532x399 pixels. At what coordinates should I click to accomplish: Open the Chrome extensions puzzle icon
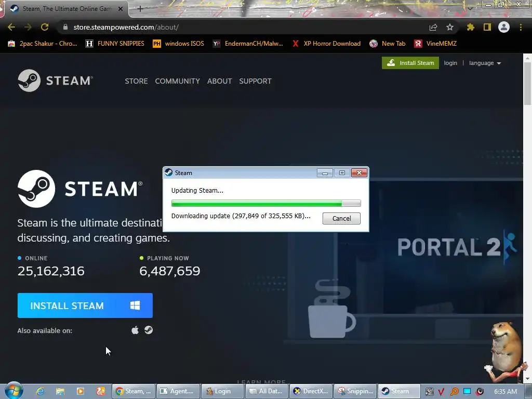point(470,27)
